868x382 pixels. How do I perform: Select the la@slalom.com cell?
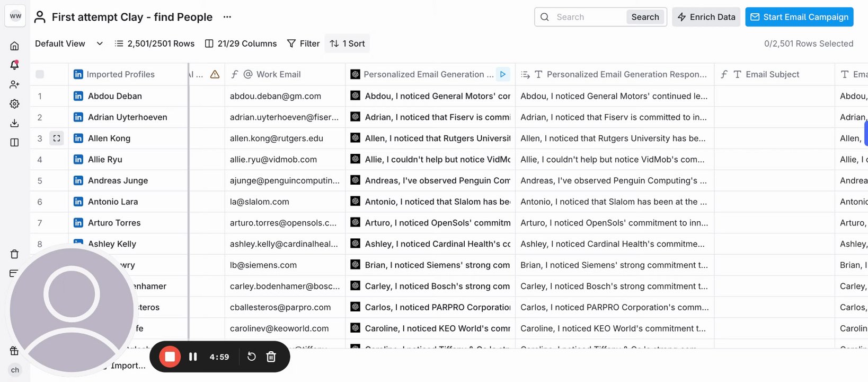pyautogui.click(x=285, y=202)
